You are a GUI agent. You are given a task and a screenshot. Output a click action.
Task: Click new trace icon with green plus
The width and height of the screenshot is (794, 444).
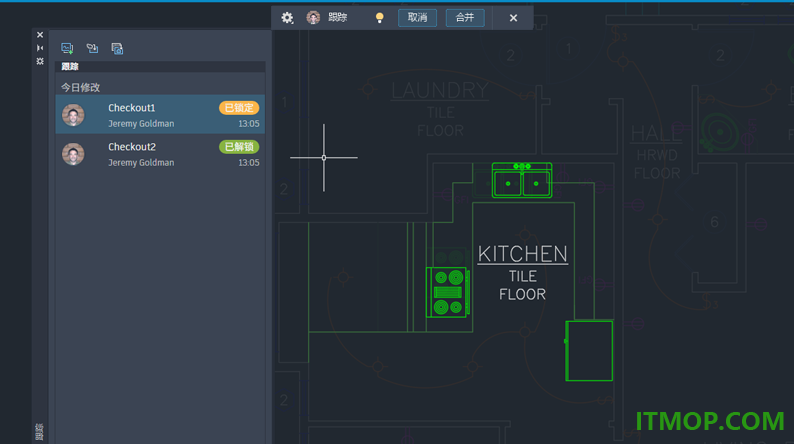pyautogui.click(x=67, y=48)
